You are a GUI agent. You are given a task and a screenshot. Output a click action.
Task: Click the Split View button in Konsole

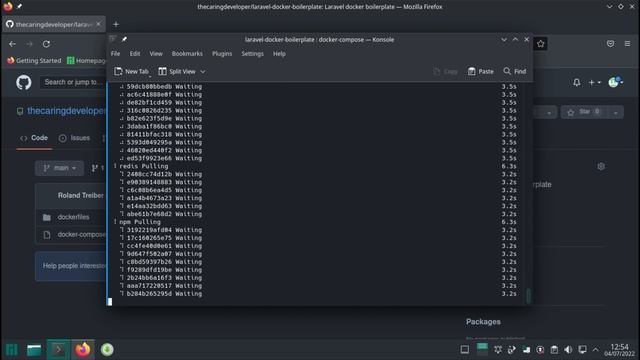point(177,71)
